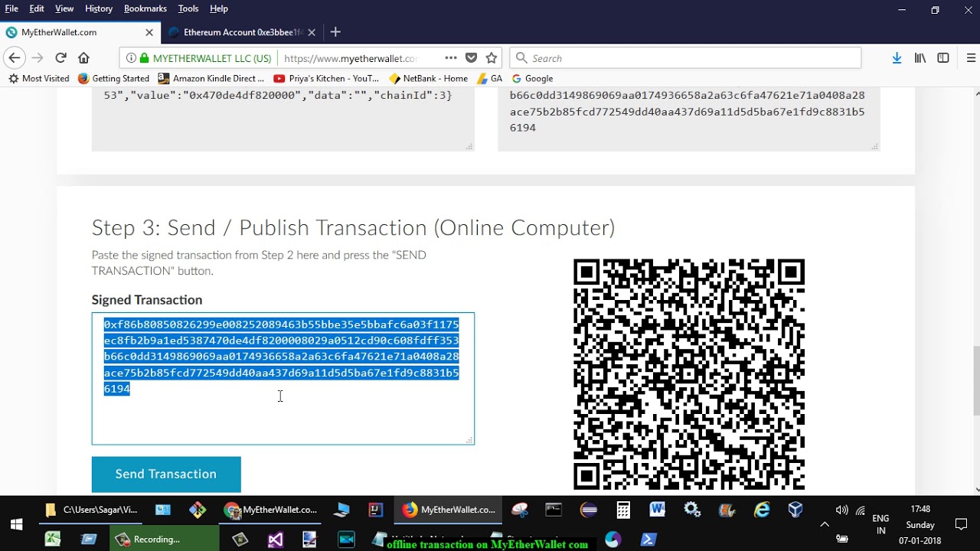This screenshot has height=551, width=980.
Task: Open the Priya's Kitchen YouTube bookmark
Action: (326, 78)
